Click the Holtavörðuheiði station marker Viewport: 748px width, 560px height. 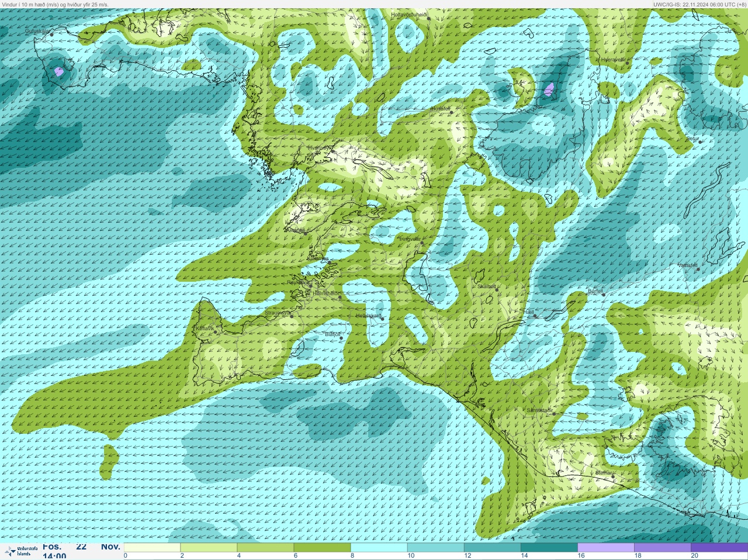pyautogui.click(x=428, y=18)
